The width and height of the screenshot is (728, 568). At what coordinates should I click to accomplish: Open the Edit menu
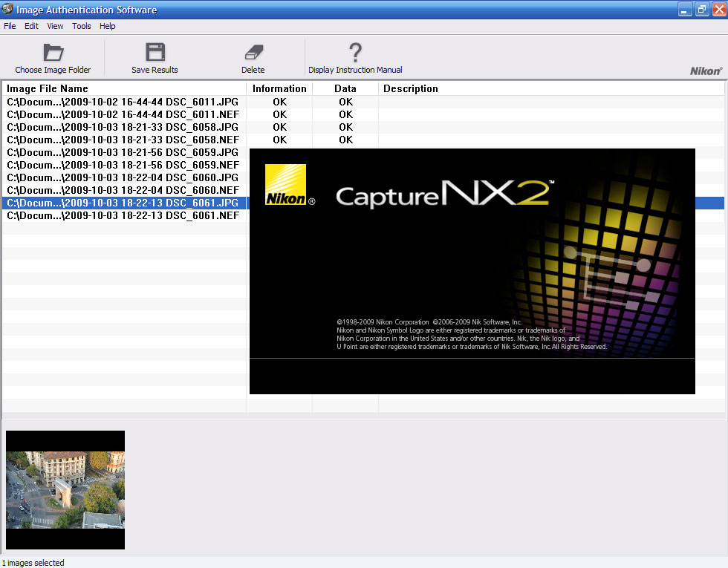point(31,26)
